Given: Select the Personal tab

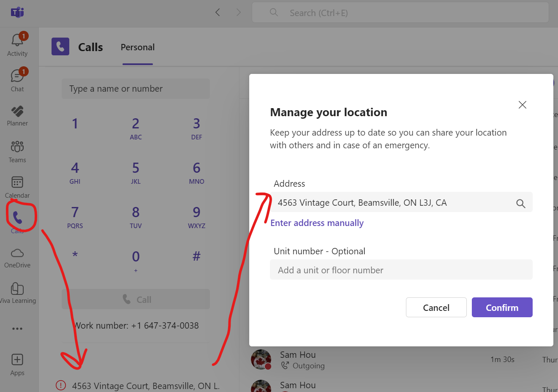Looking at the screenshot, I should click(x=138, y=47).
